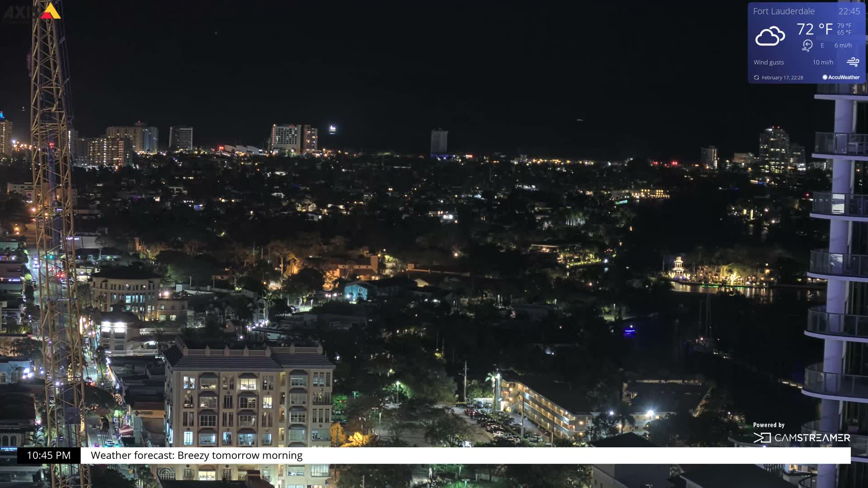Select the Fort Lauderdale location title
This screenshot has width=868, height=488.
pos(783,11)
